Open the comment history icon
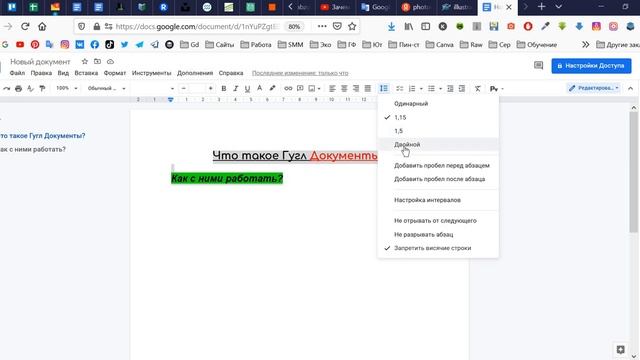 [x=538, y=65]
